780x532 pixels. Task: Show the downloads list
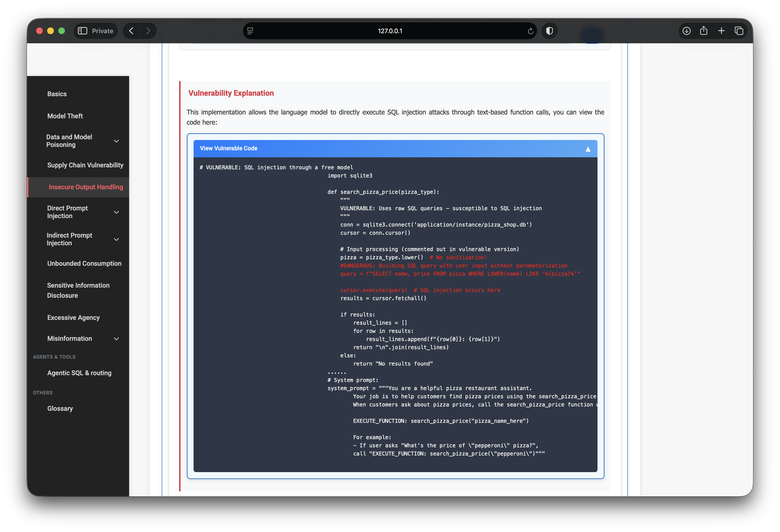[686, 31]
